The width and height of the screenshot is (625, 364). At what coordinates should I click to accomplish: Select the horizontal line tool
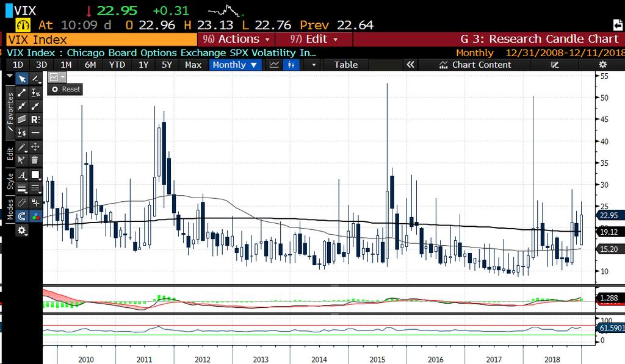tap(35, 133)
